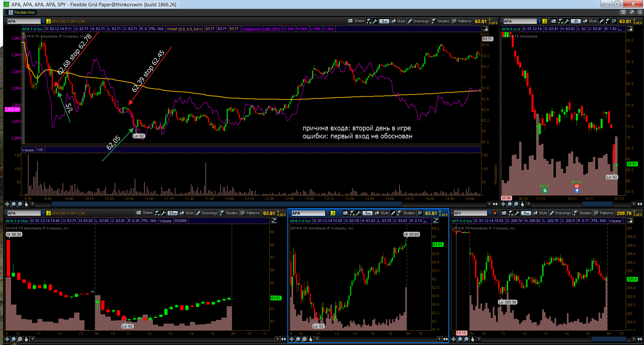644x345 pixels.
Task: Open Studies menu in top 1-minute chart
Action: point(440,21)
